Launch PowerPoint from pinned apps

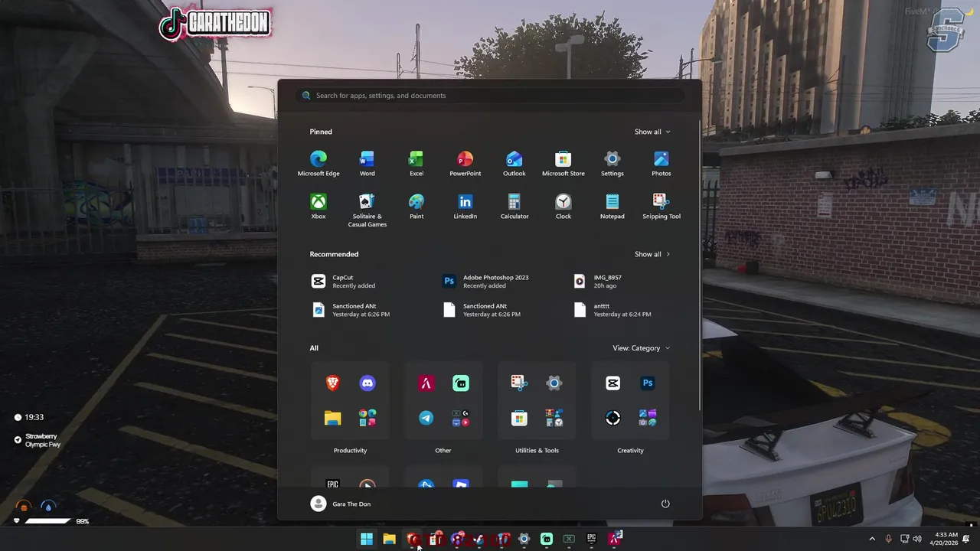[465, 164]
